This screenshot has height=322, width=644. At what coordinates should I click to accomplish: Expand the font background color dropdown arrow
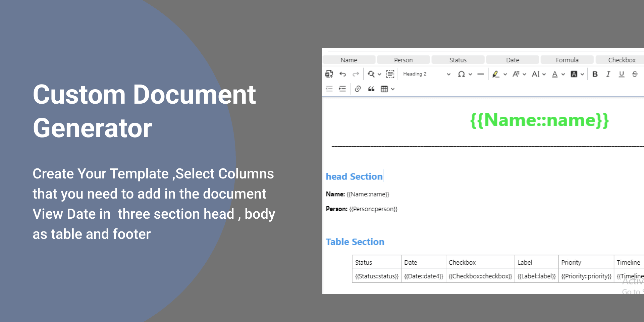point(582,74)
